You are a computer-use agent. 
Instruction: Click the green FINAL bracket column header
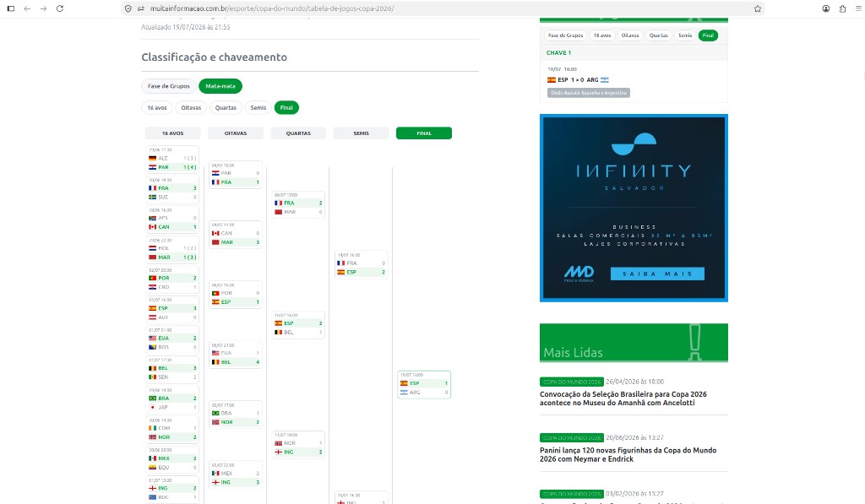tap(424, 133)
